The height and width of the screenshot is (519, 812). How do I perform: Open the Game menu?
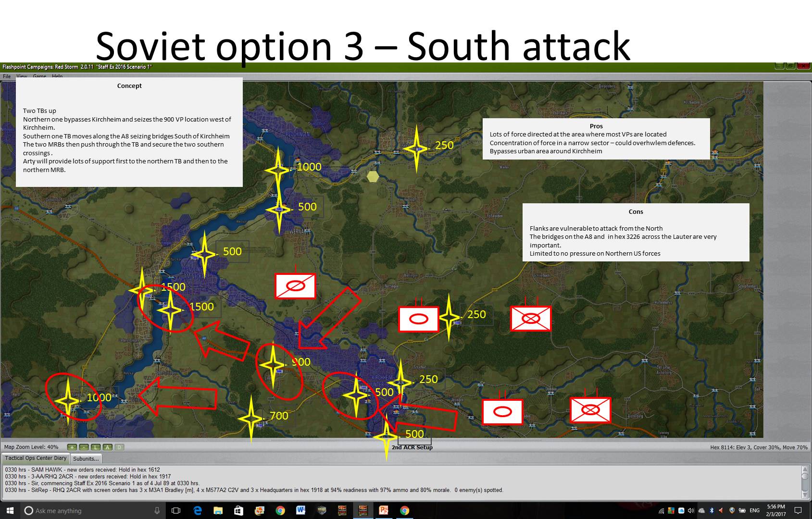click(x=39, y=76)
